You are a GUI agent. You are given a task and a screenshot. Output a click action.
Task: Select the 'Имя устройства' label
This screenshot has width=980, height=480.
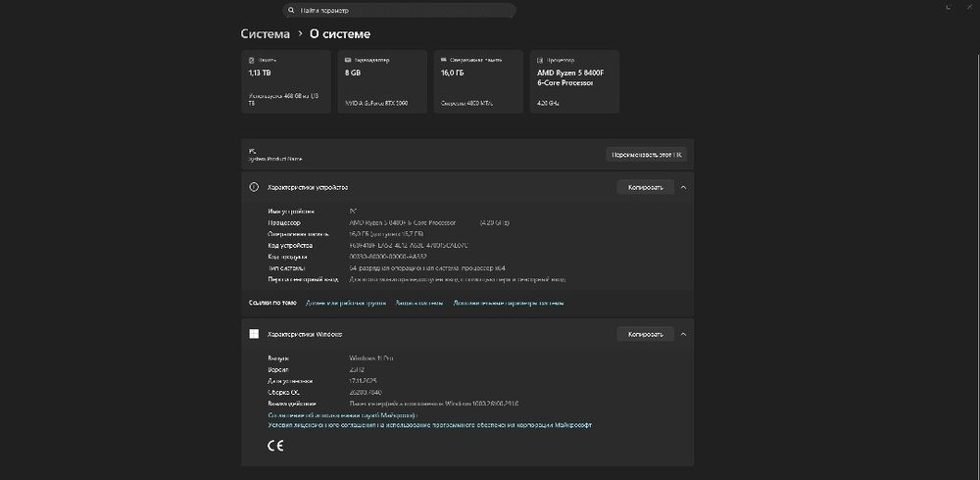(x=291, y=212)
